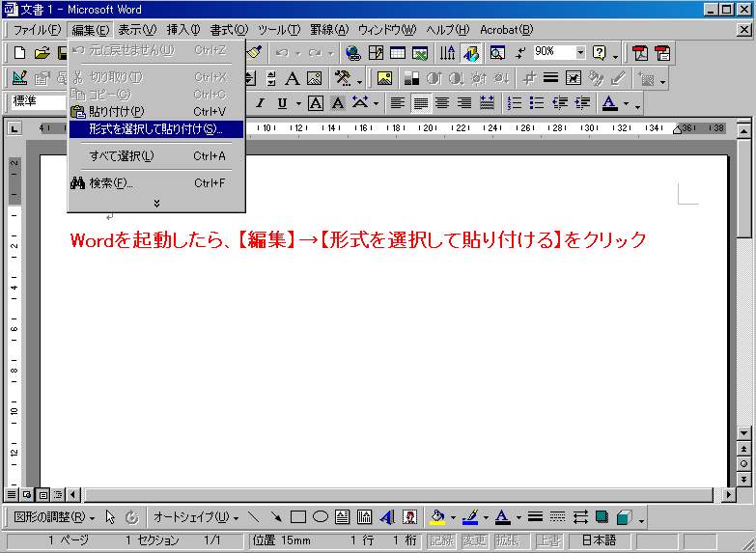Click the Select Objects pointer icon

point(110,517)
